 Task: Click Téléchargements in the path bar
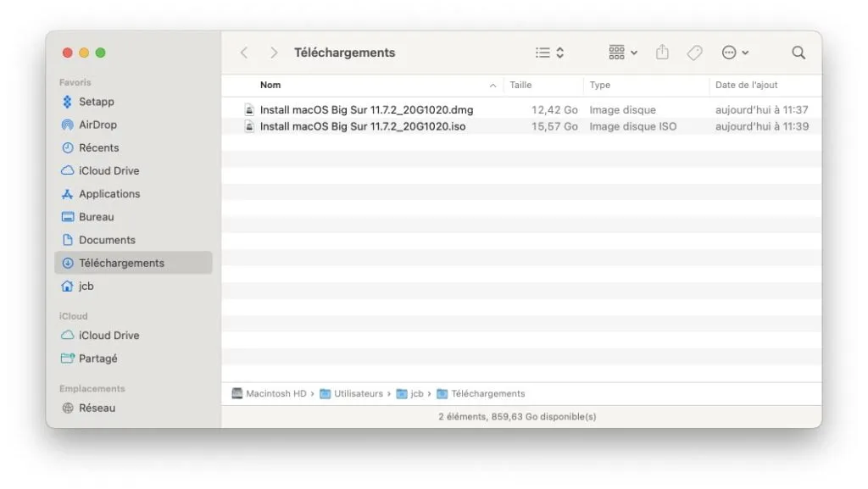pos(481,393)
